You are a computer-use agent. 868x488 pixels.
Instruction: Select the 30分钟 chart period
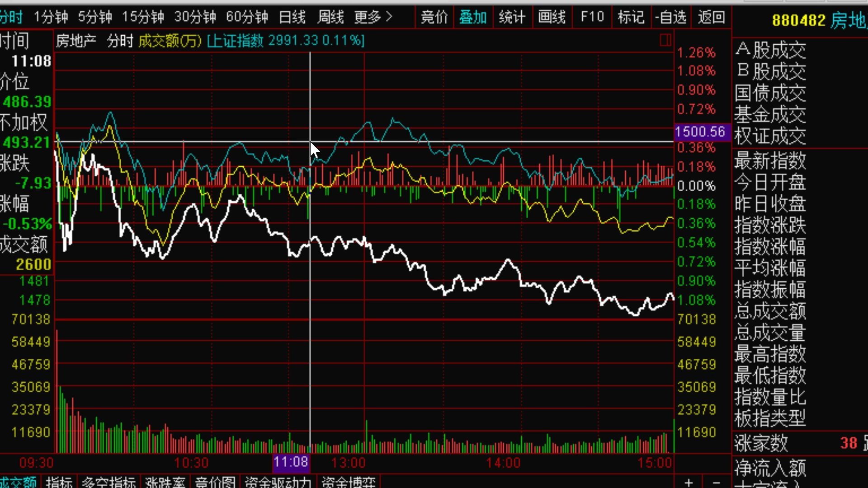coord(195,17)
